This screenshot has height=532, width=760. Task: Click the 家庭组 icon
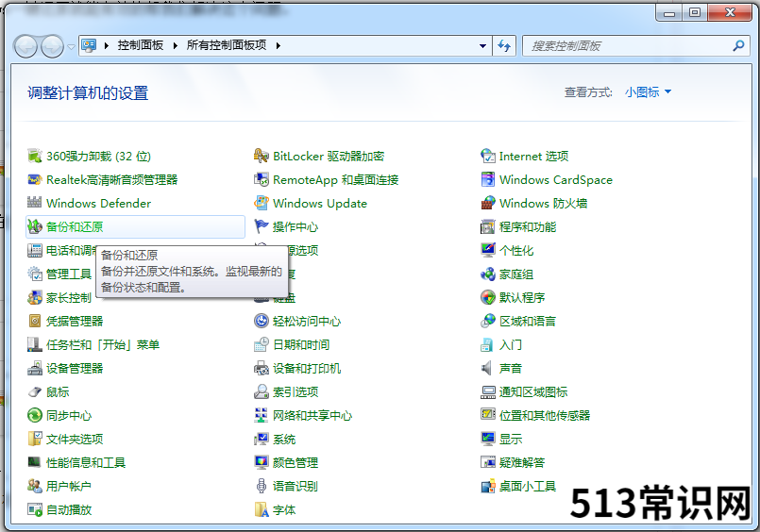tap(487, 274)
